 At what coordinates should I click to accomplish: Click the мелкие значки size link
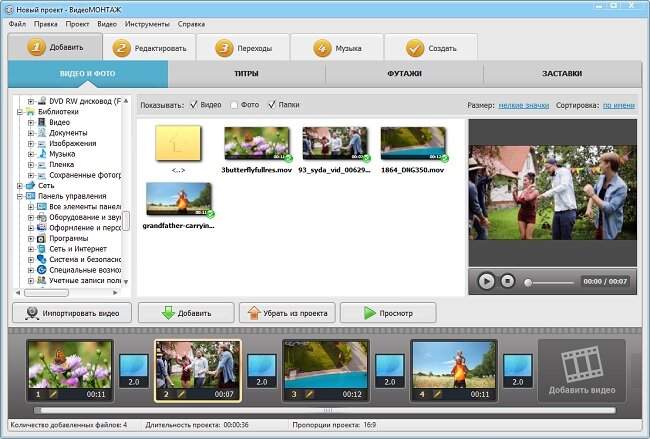click(x=524, y=105)
